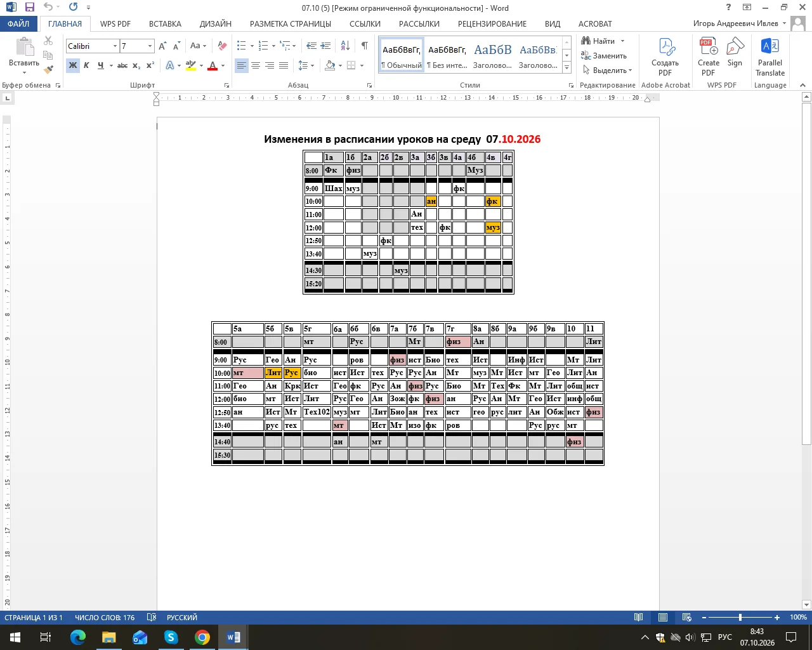Open font name Calibri dropdown
This screenshot has width=812, height=650.
115,46
